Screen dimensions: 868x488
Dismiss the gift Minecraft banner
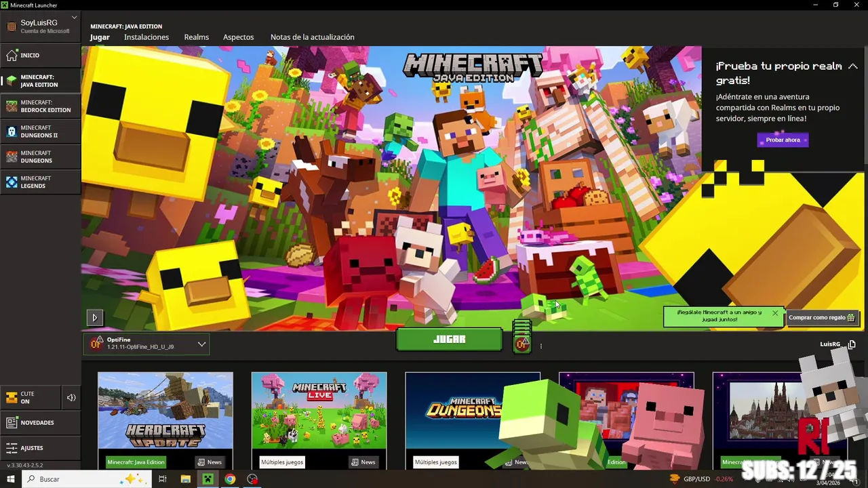coord(775,313)
